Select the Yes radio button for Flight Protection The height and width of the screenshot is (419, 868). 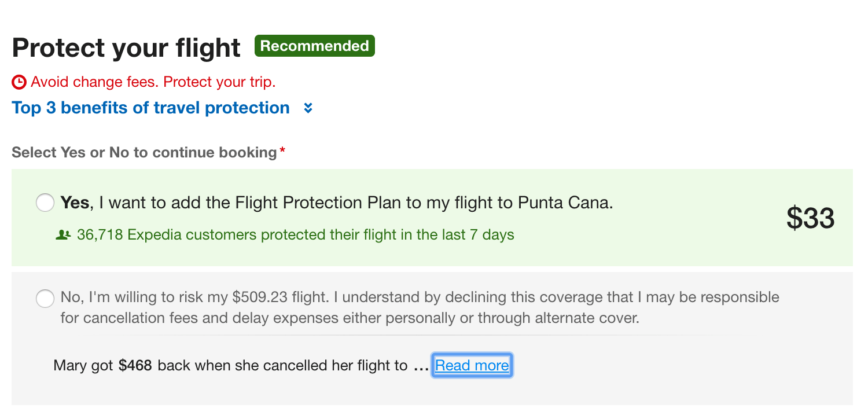[45, 203]
